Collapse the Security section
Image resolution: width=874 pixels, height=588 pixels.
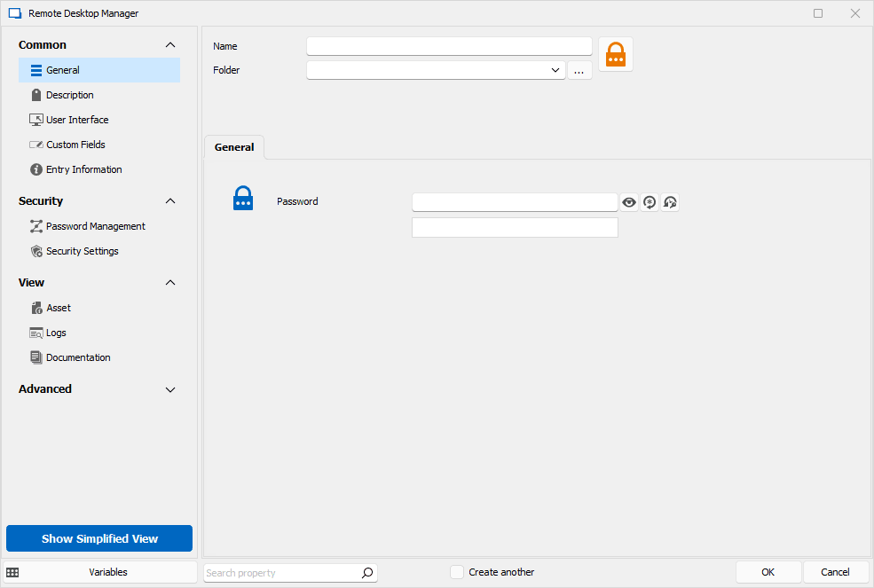tap(170, 200)
